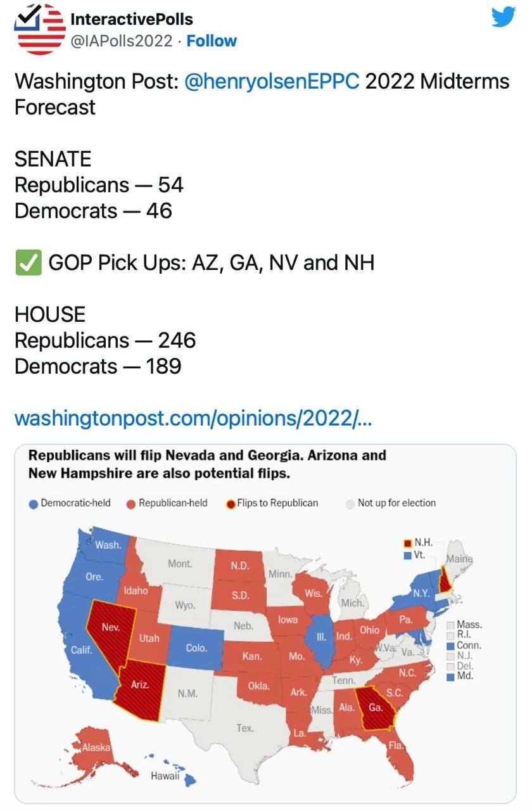Click the map headline about Nevada and Georgia

click(x=207, y=464)
